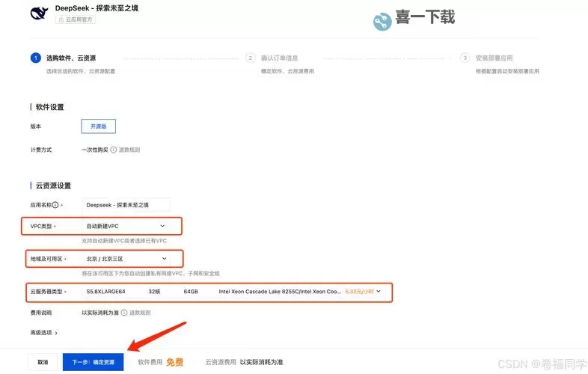The width and height of the screenshot is (588, 374).
Task: Click info icon beside 一次性购买
Action: point(113,150)
